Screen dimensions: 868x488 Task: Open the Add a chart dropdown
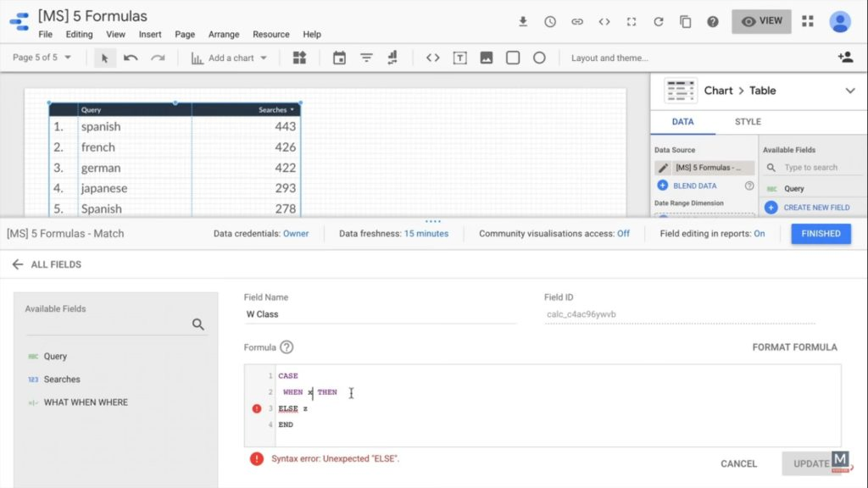pyautogui.click(x=229, y=58)
